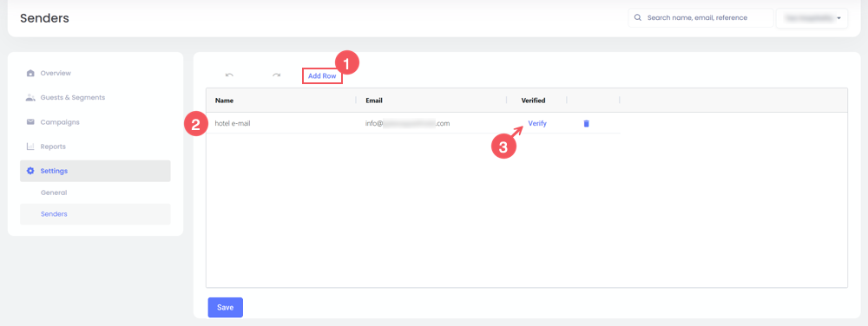Click the Campaigns envelope icon

30,122
